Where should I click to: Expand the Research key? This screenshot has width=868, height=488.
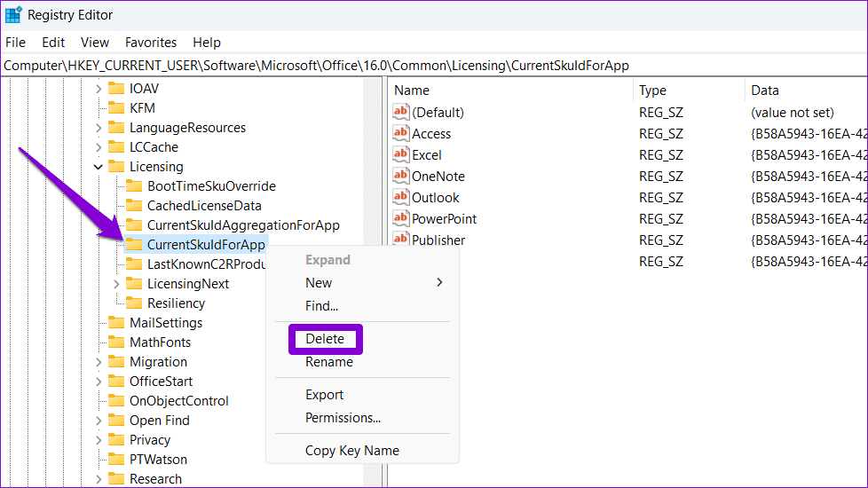pyautogui.click(x=99, y=479)
